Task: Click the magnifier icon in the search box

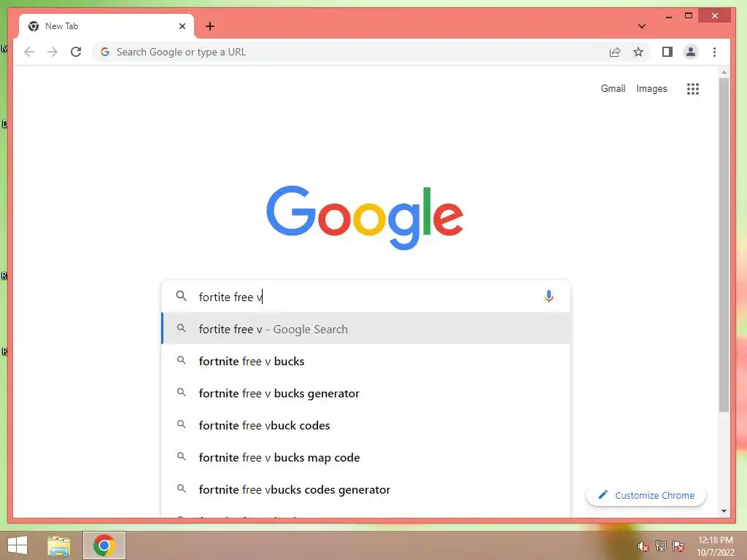Action: [181, 296]
